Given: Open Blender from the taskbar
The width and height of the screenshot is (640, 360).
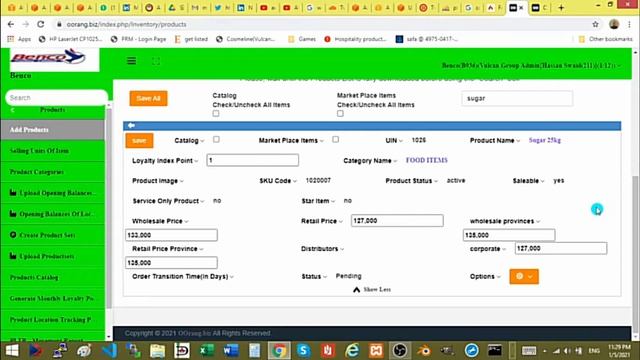Looking at the screenshot, I should pos(424,351).
